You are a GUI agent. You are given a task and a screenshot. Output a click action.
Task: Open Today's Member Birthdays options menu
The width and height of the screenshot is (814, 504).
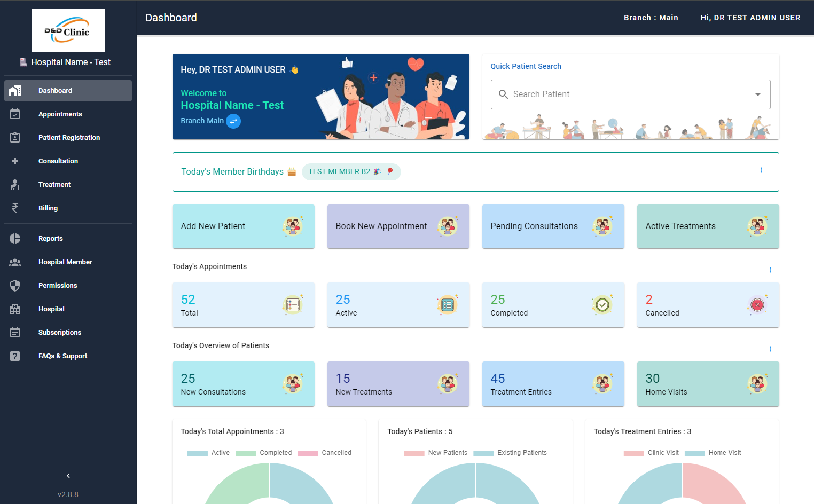coord(761,170)
